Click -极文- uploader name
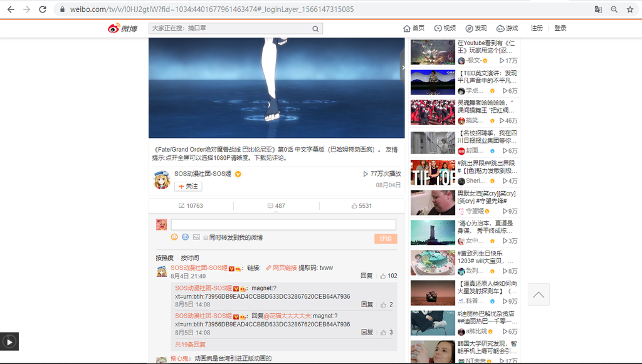The height and width of the screenshot is (364, 642). 473,60
